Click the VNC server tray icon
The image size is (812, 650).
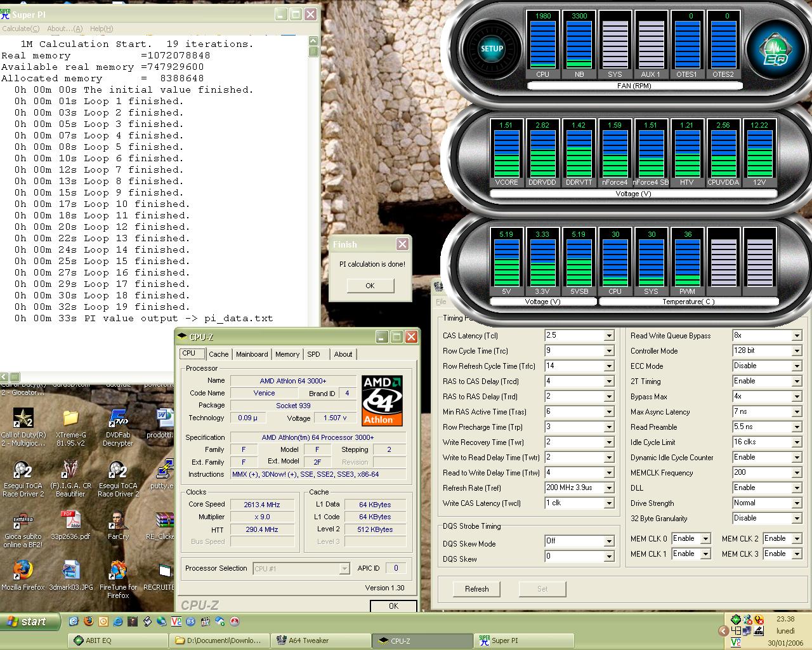tap(736, 642)
